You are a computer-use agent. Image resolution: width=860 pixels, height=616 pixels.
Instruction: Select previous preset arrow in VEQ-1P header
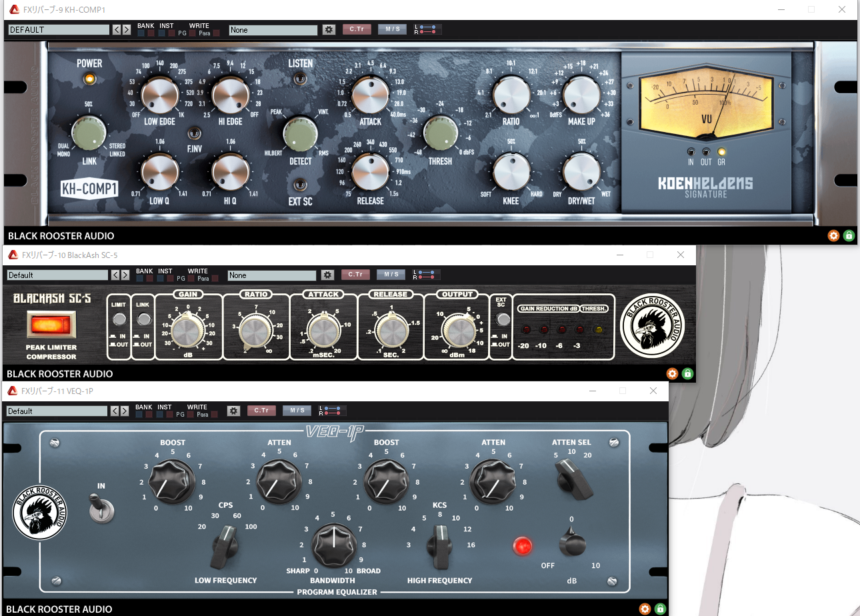coord(115,411)
